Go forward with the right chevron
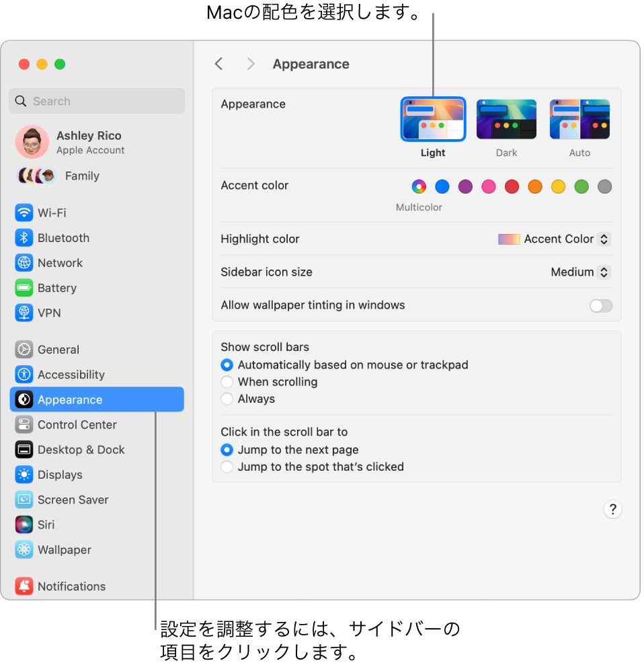The image size is (644, 667). pyautogui.click(x=251, y=64)
